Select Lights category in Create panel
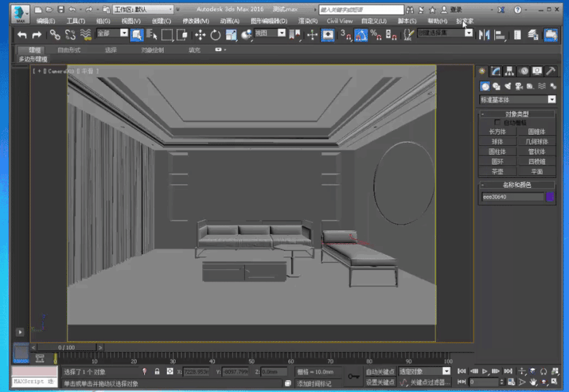 click(x=508, y=86)
